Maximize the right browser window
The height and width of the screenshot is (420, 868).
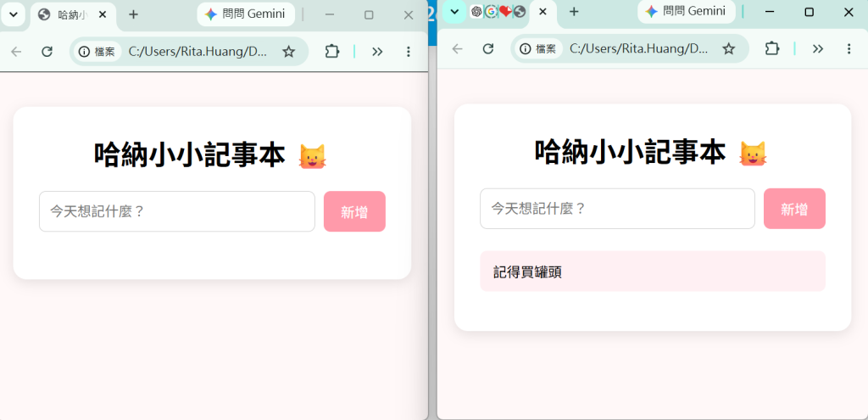[x=809, y=12]
